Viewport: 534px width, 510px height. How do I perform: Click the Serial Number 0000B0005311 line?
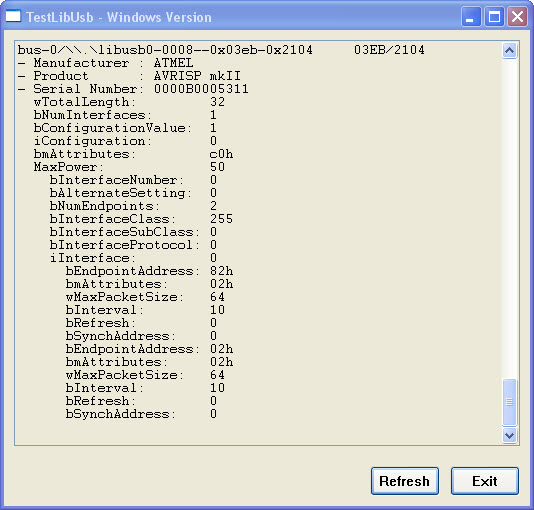point(133,89)
